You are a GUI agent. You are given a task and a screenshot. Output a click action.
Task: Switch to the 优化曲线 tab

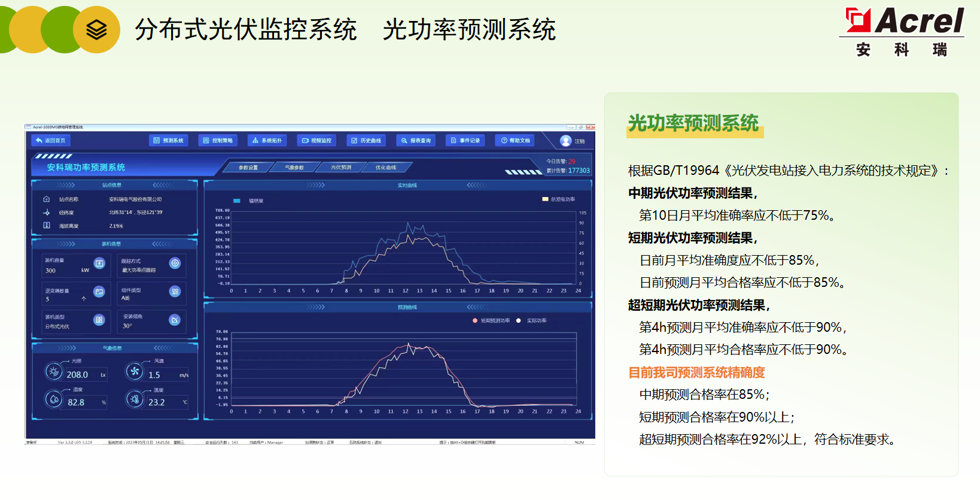coord(386,168)
